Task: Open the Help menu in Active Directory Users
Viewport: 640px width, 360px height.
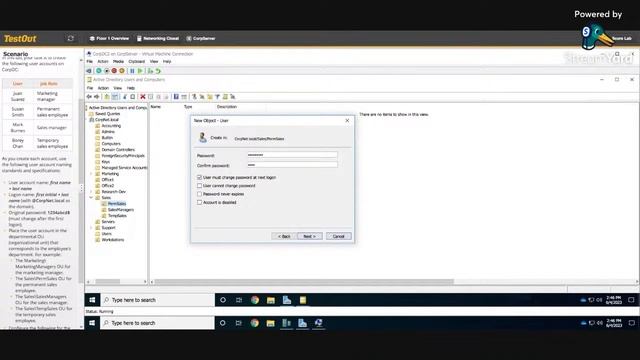Action: (131, 88)
